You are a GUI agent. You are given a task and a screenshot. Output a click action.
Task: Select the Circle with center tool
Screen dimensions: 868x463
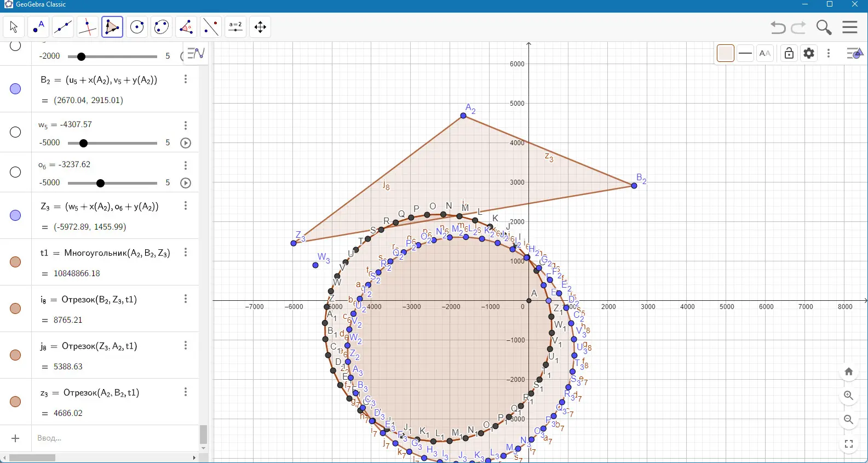tap(137, 27)
